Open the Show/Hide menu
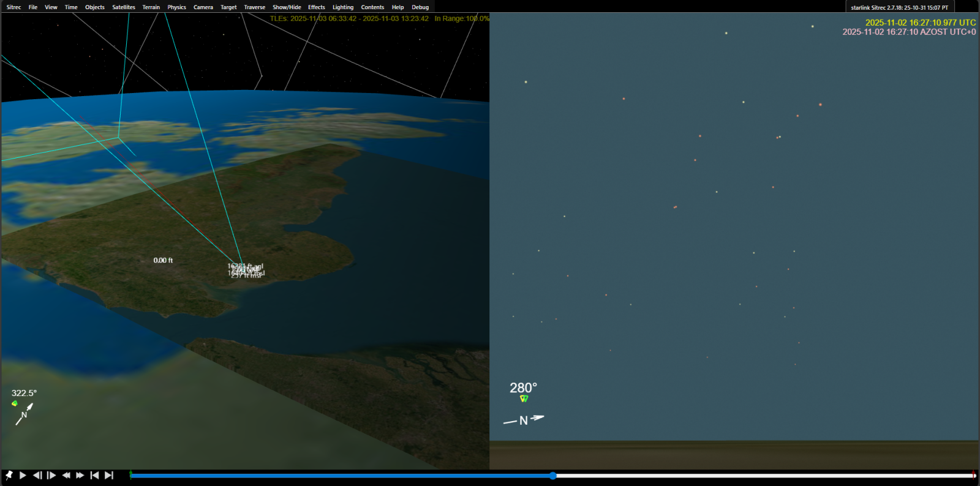The image size is (980, 486). [x=287, y=7]
